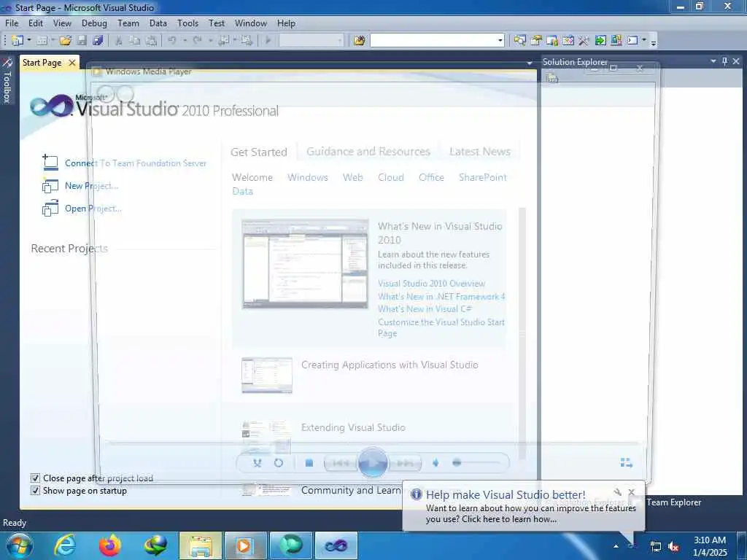Toggle auto-hide pin on Solution Explorer
Viewport: 747px width, 560px height.
click(724, 61)
